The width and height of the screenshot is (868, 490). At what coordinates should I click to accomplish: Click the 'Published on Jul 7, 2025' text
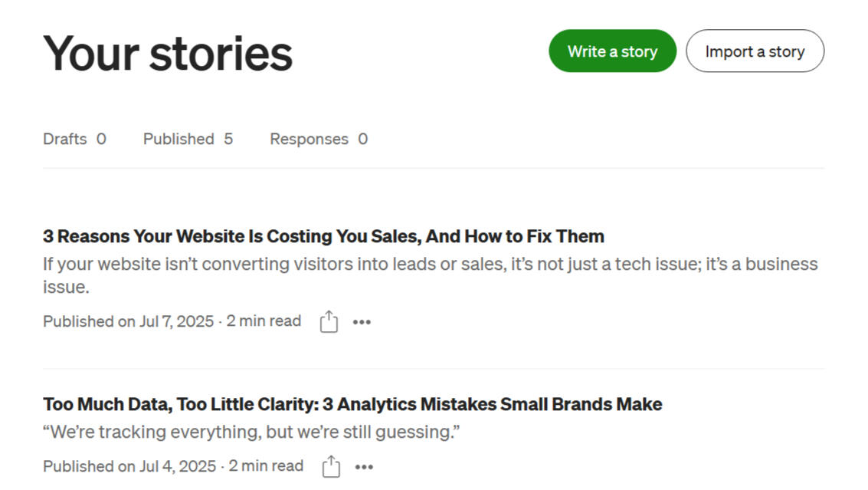128,321
